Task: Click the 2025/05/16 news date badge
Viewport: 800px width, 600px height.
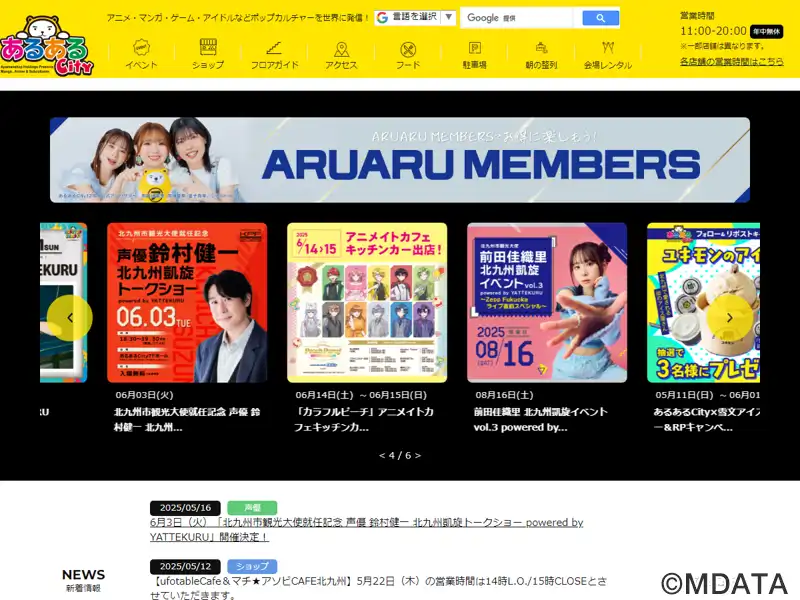Action: click(185, 508)
